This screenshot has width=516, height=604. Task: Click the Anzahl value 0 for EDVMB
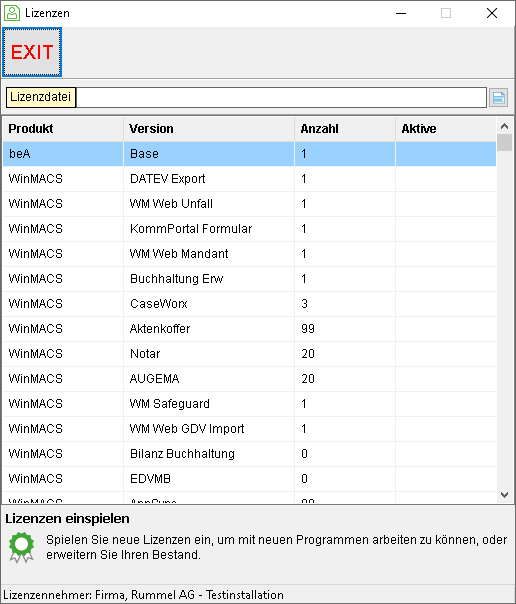(304, 479)
